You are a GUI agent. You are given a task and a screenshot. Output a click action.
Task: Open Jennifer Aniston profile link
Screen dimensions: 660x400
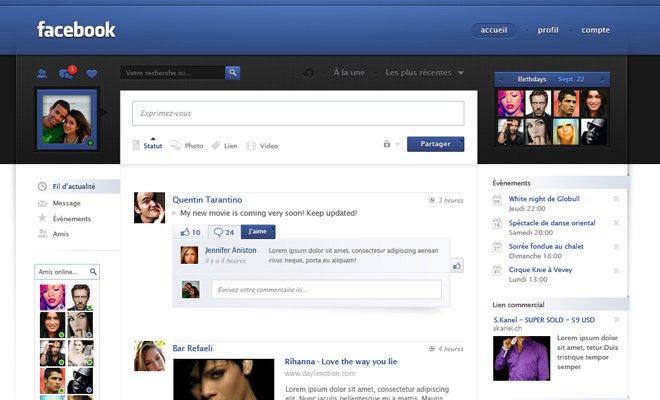(231, 250)
